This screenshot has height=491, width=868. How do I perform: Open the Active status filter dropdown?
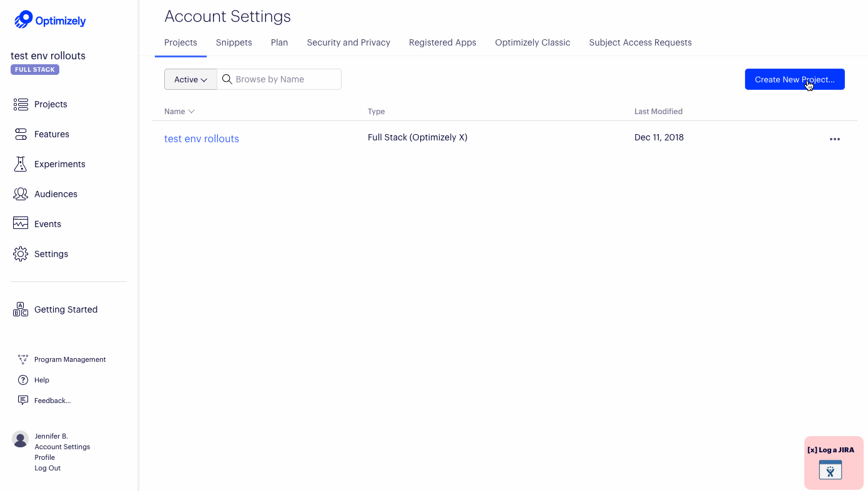click(x=190, y=79)
